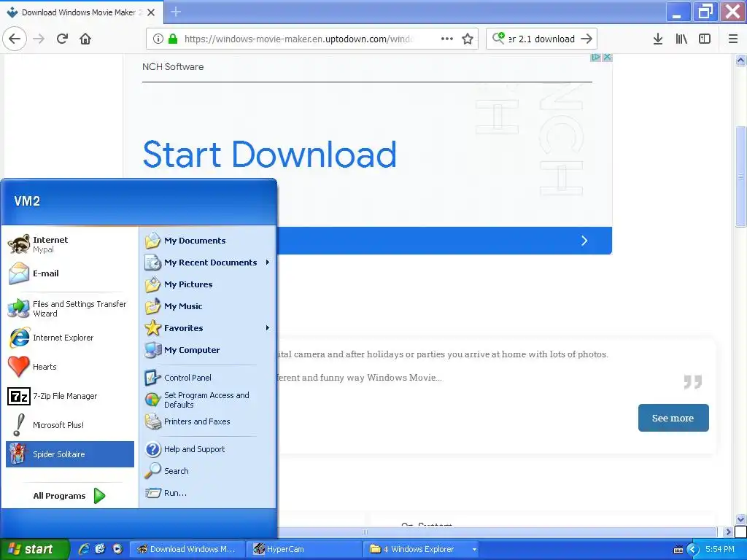Expand the Favorites submenu
This screenshot has height=560, width=747.
click(208, 328)
